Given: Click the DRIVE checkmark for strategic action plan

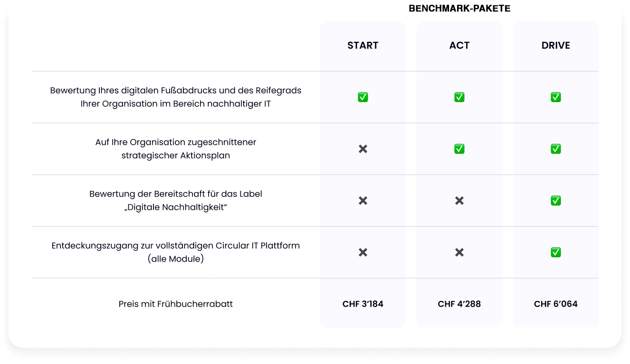Looking at the screenshot, I should coord(556,149).
